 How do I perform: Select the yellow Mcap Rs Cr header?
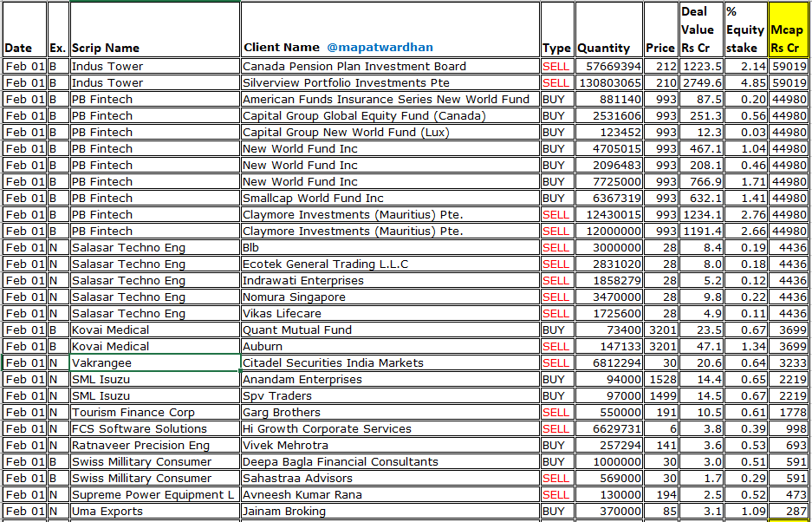789,29
